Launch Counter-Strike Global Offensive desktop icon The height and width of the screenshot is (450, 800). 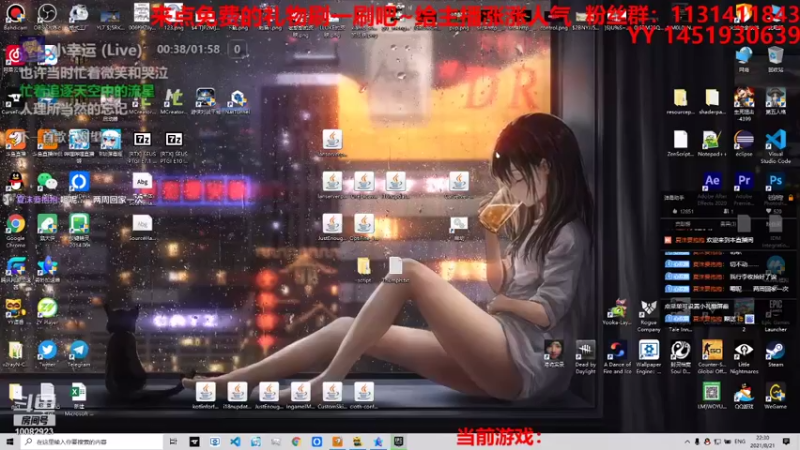(x=712, y=357)
